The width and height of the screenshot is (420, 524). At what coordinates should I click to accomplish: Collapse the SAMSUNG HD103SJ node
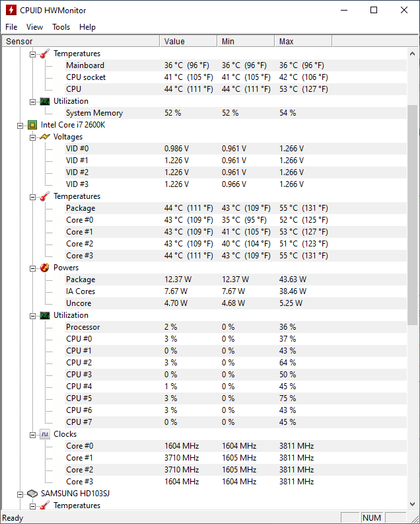tap(20, 494)
